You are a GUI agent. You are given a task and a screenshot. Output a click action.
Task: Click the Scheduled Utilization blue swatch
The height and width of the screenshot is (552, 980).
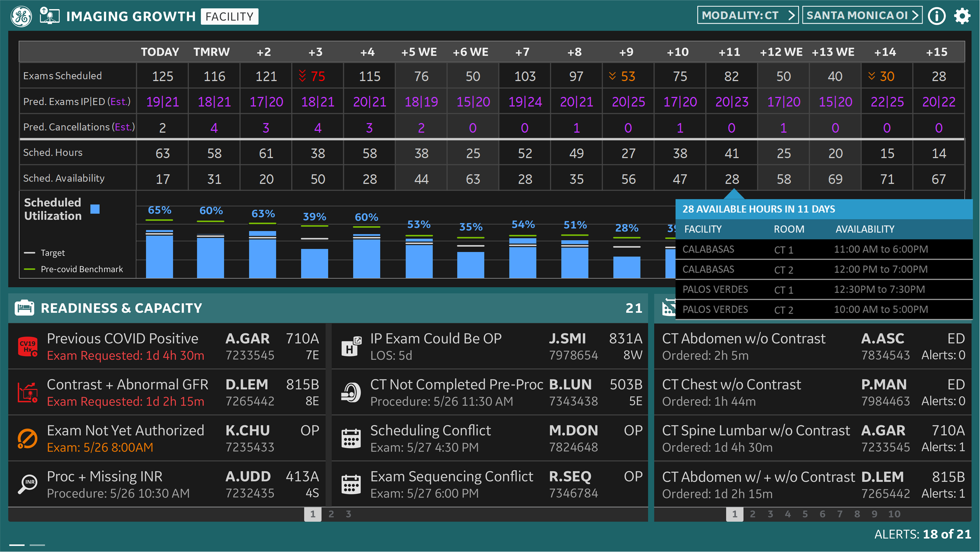click(x=95, y=209)
